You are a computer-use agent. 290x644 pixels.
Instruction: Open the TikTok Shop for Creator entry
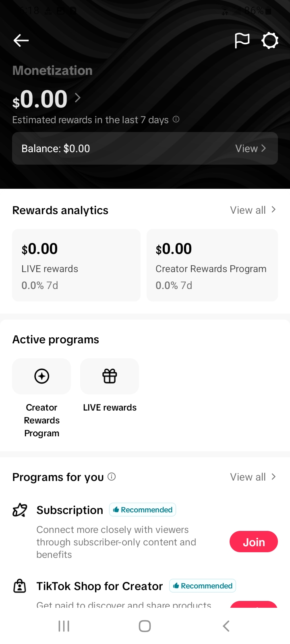coord(99,586)
